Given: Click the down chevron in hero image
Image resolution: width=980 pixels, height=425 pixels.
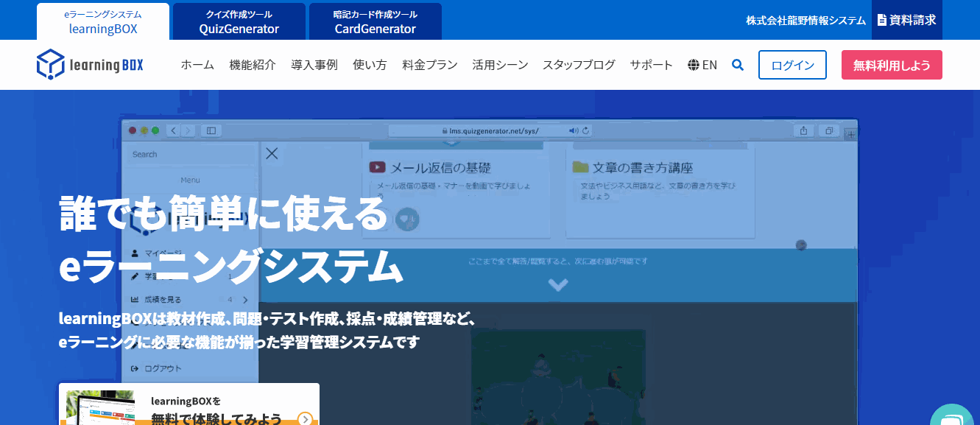Looking at the screenshot, I should [x=557, y=284].
